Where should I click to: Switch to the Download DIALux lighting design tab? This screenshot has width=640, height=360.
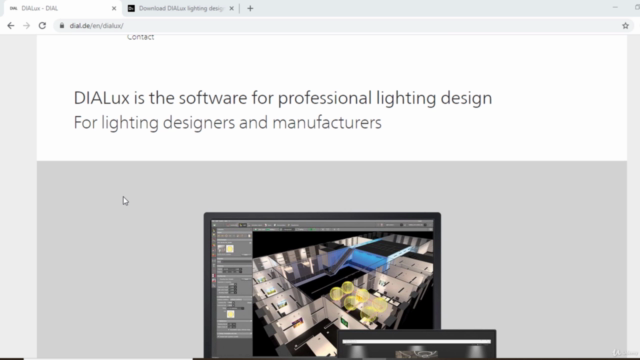(x=180, y=8)
